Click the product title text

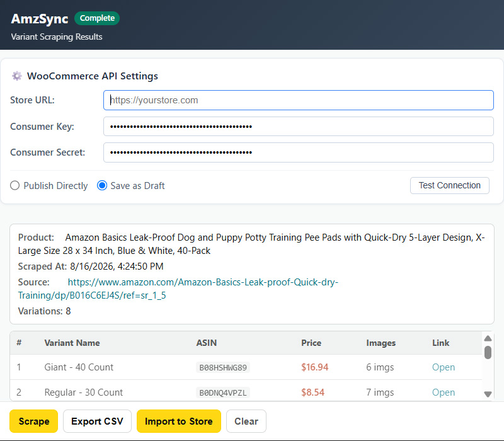pyautogui.click(x=251, y=244)
